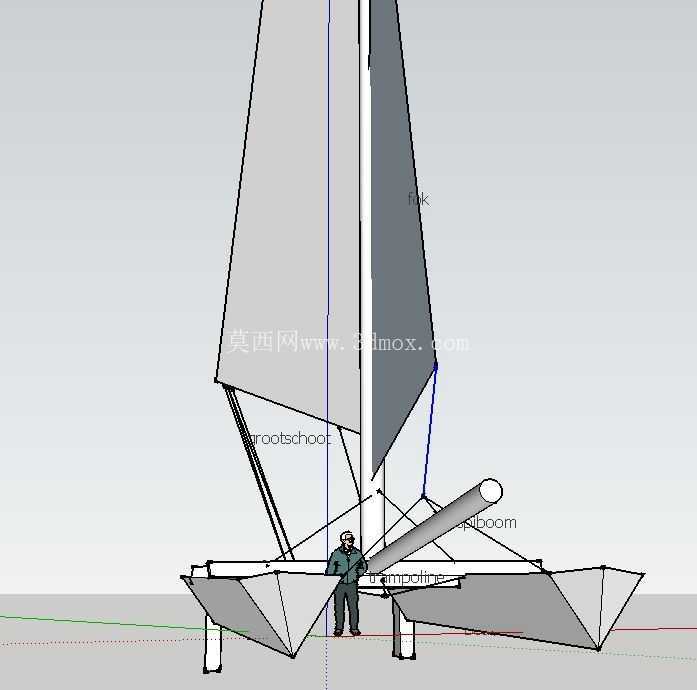Screen dimensions: 697x690
Task: Click the 'fok' text label
Action: pyautogui.click(x=418, y=199)
